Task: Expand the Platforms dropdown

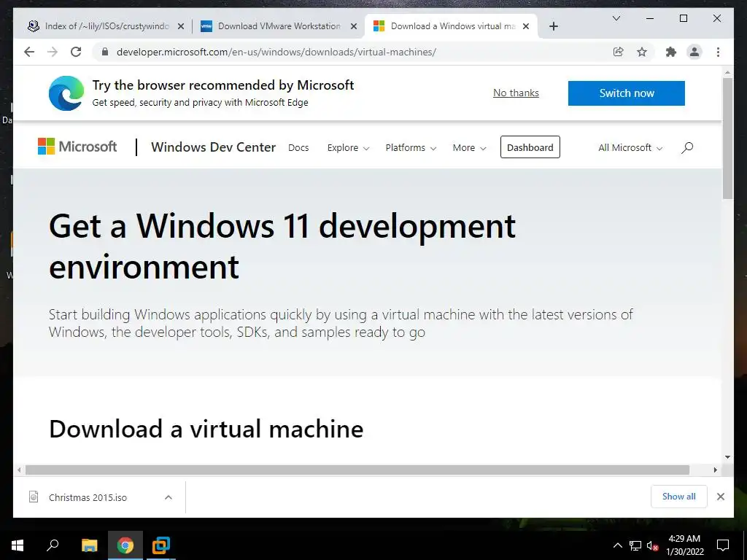Action: point(411,147)
